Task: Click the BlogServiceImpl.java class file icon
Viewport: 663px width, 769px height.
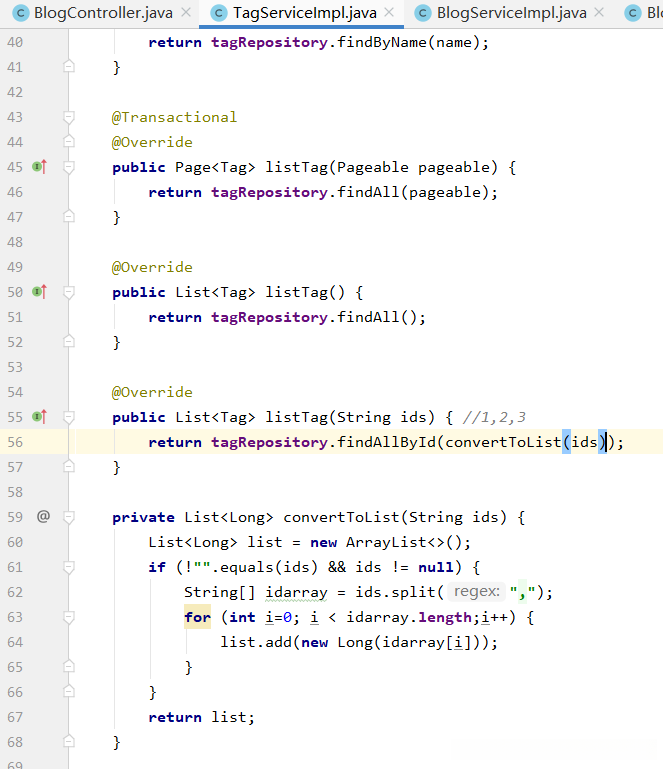Action: coord(423,13)
